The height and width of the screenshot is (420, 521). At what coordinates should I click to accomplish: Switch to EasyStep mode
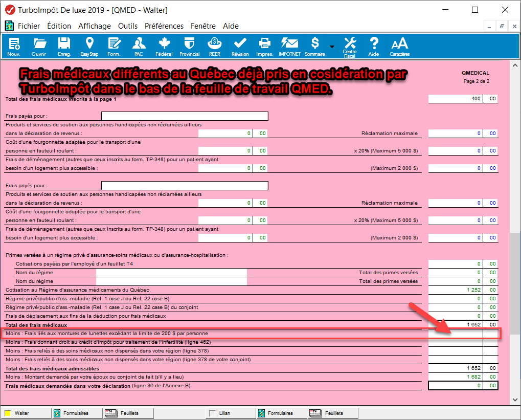coord(89,47)
